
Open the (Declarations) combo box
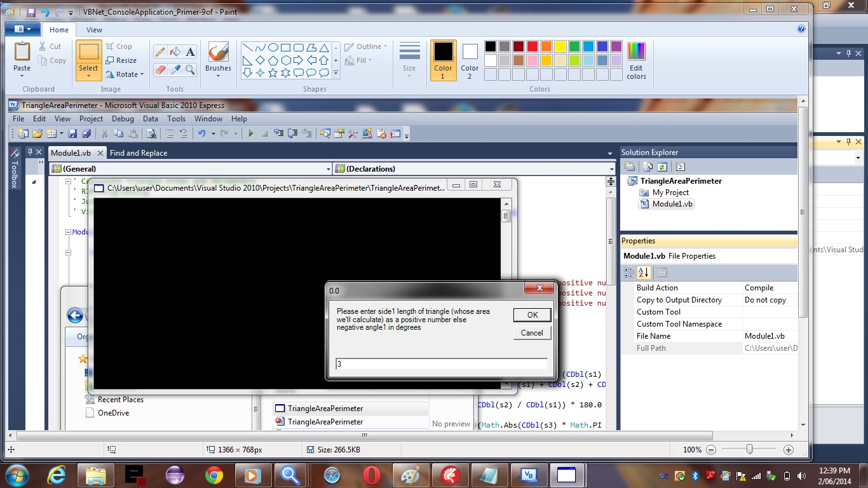[x=474, y=169]
